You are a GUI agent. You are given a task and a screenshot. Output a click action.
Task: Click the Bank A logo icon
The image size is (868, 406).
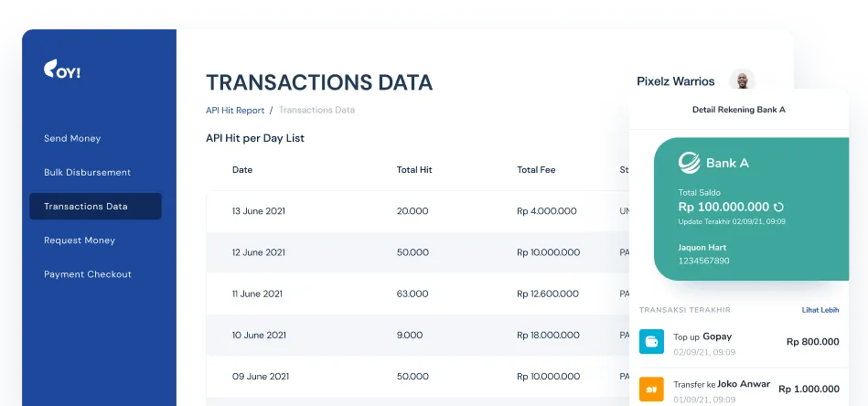click(689, 163)
